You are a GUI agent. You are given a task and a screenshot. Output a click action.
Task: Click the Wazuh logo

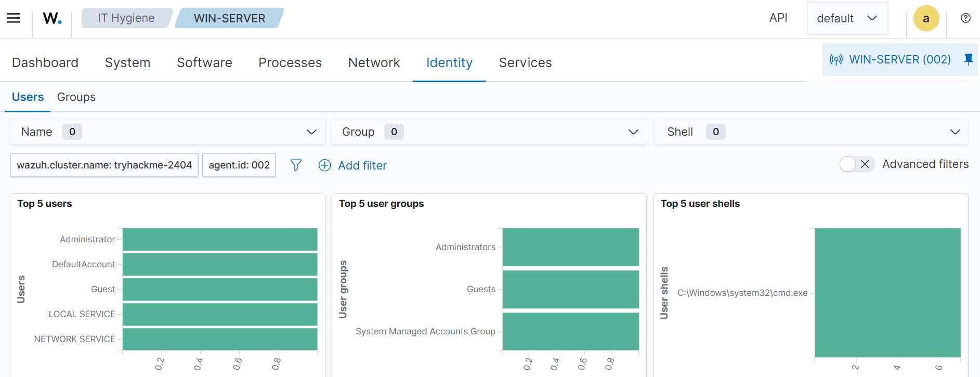tap(52, 18)
